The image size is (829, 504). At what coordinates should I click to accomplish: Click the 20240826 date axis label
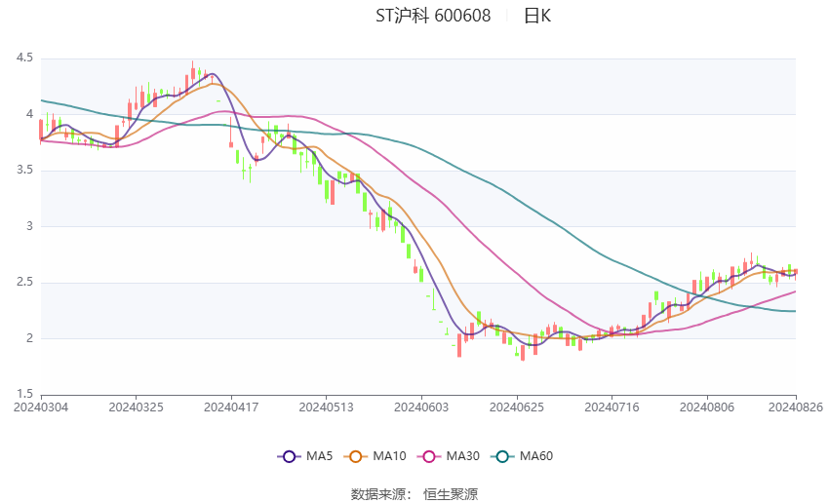[x=796, y=407]
